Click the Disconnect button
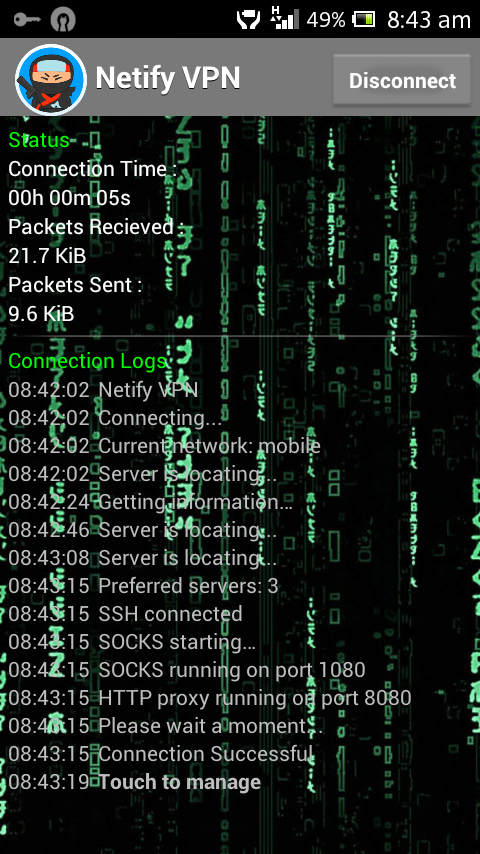480x854 pixels. click(402, 80)
